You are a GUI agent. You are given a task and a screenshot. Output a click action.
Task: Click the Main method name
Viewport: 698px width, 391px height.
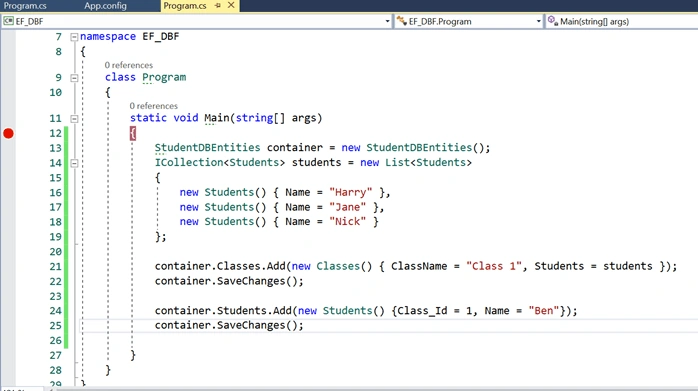[x=217, y=118]
